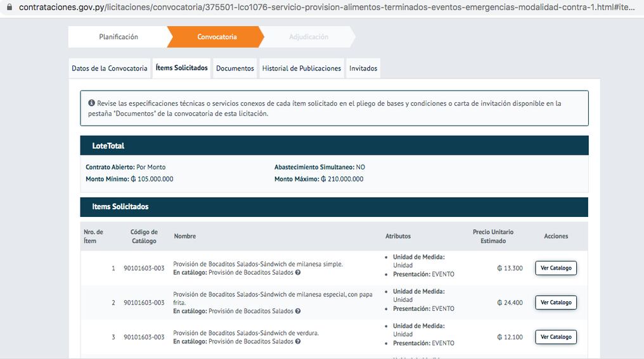Click Monto Máximo value ₲ 210.000.000
644x359 pixels.
point(342,179)
